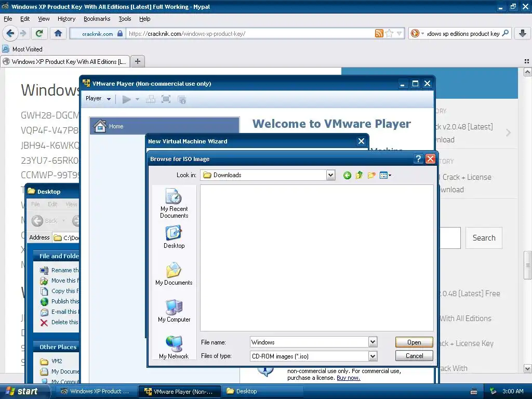Click the VMware send Ctrl+Alt+Del icon
This screenshot has width=532, height=399.
pos(150,99)
